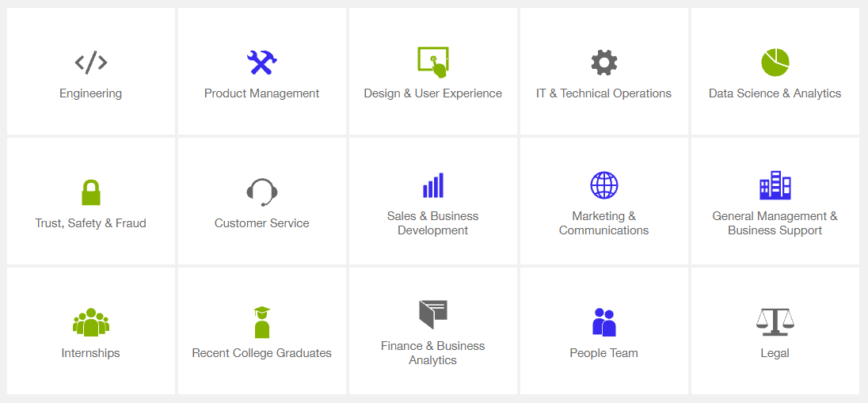Click the Sales & Business Development text
This screenshot has height=403, width=868.
click(x=433, y=223)
